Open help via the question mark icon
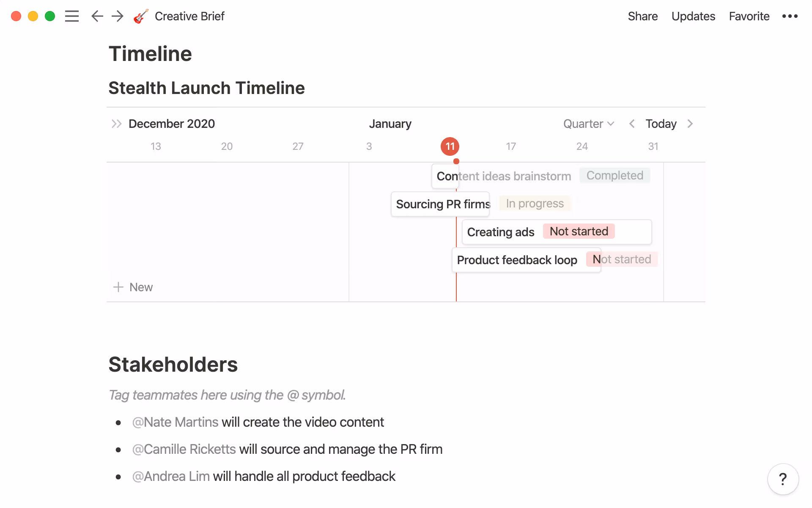The image size is (812, 508). click(783, 479)
